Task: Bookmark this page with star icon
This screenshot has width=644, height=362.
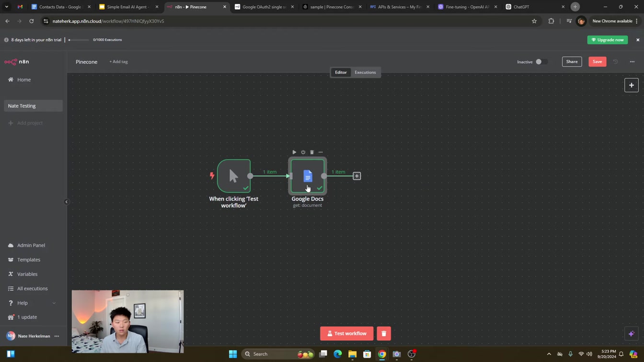Action: click(534, 21)
